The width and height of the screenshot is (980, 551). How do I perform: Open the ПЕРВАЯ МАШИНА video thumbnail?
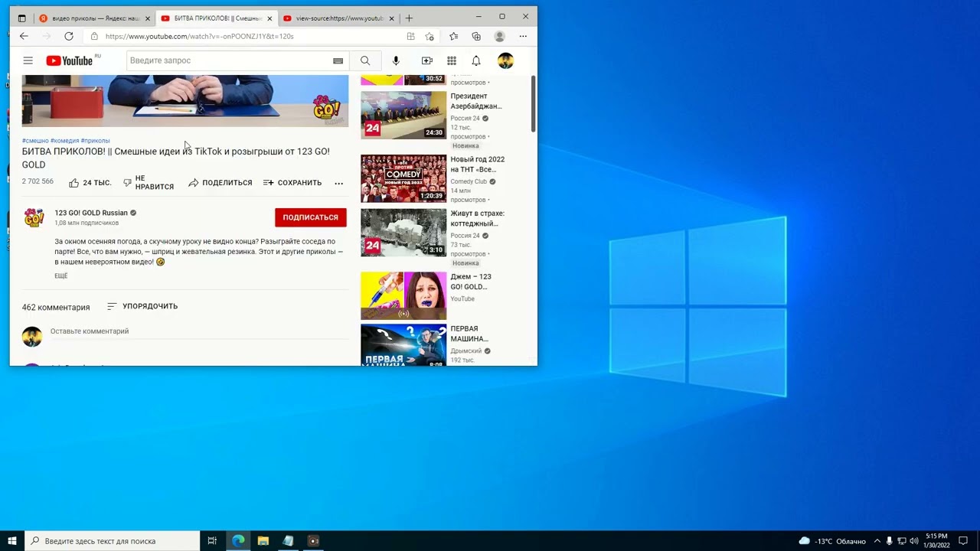403,344
